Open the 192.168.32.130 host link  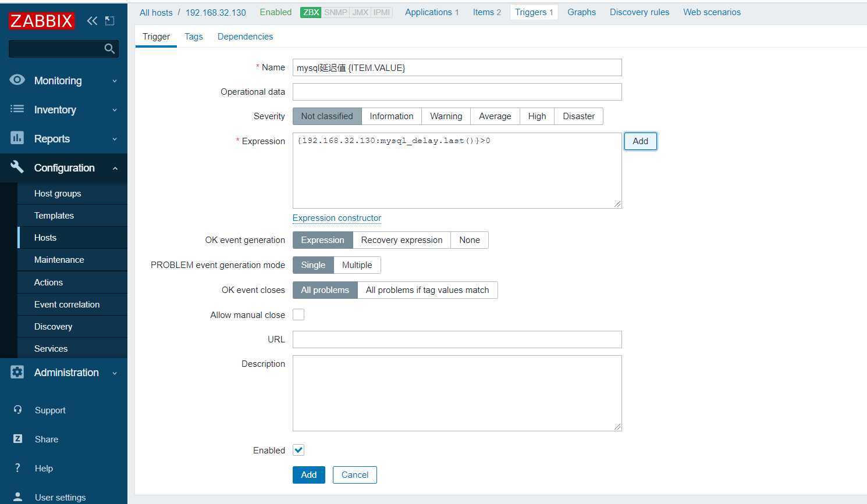tap(216, 12)
